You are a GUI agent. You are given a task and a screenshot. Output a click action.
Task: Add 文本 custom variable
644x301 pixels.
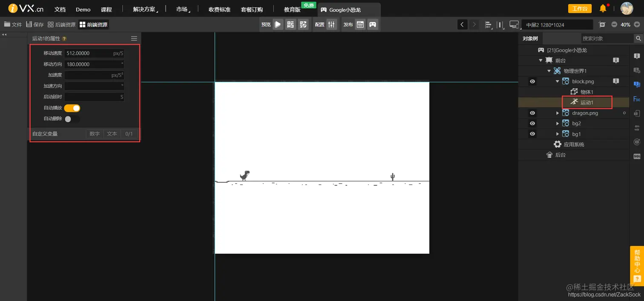[112, 134]
